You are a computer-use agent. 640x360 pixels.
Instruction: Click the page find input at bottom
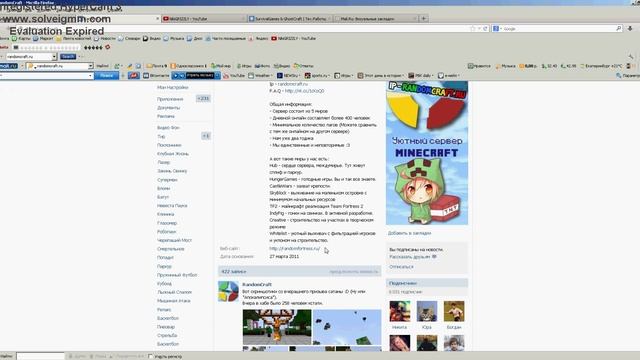(x=40, y=356)
